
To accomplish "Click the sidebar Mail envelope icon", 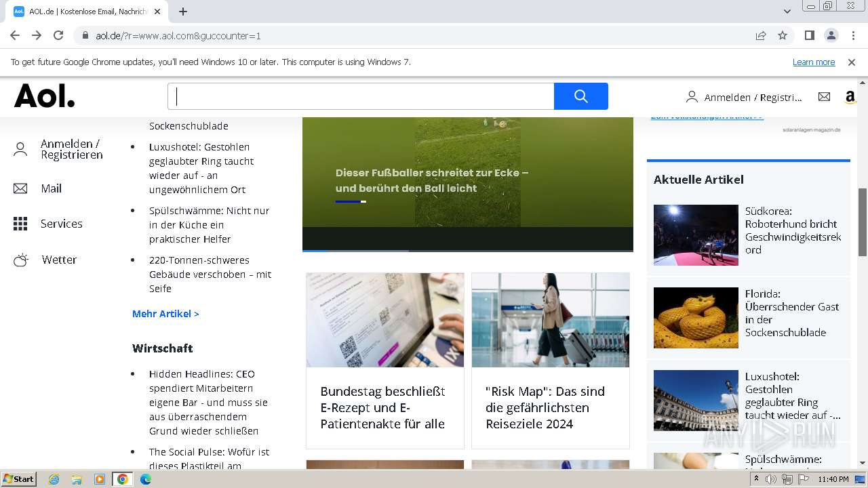I will click(x=20, y=188).
